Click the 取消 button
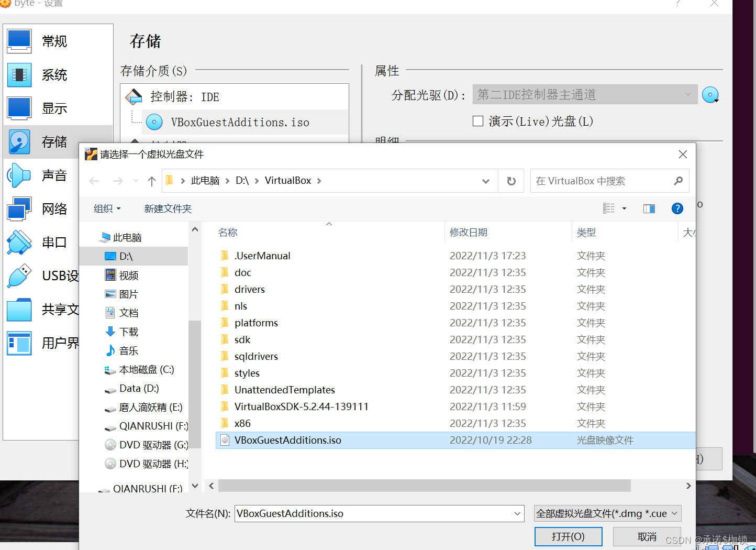Viewport: 756px width, 550px height. point(647,536)
